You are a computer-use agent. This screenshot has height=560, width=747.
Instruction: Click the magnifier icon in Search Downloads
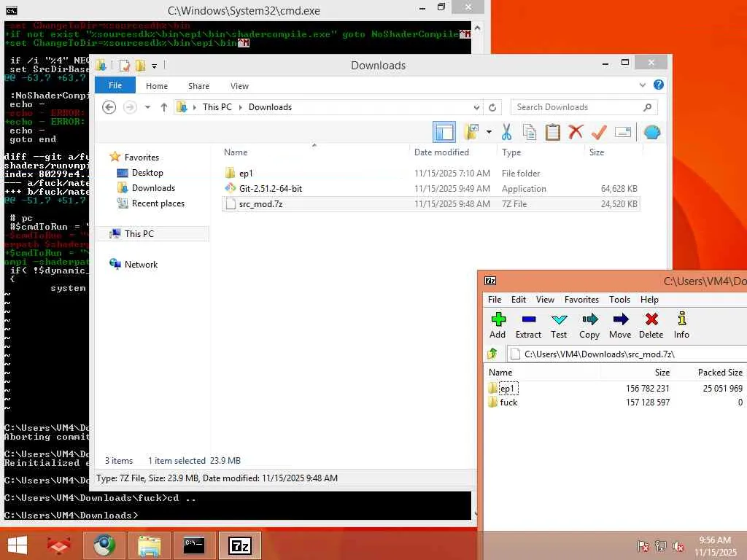click(x=647, y=107)
